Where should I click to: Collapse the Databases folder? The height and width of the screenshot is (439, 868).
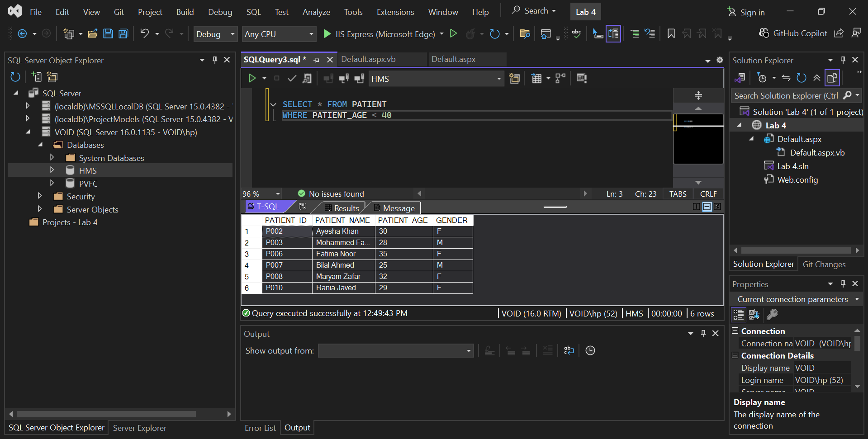point(40,145)
